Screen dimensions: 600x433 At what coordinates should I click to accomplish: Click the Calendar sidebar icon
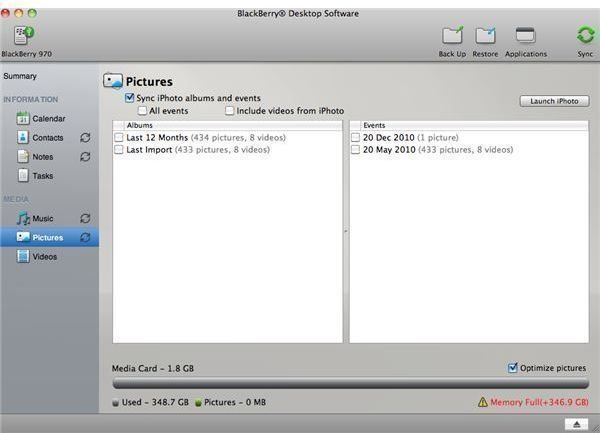coord(23,118)
